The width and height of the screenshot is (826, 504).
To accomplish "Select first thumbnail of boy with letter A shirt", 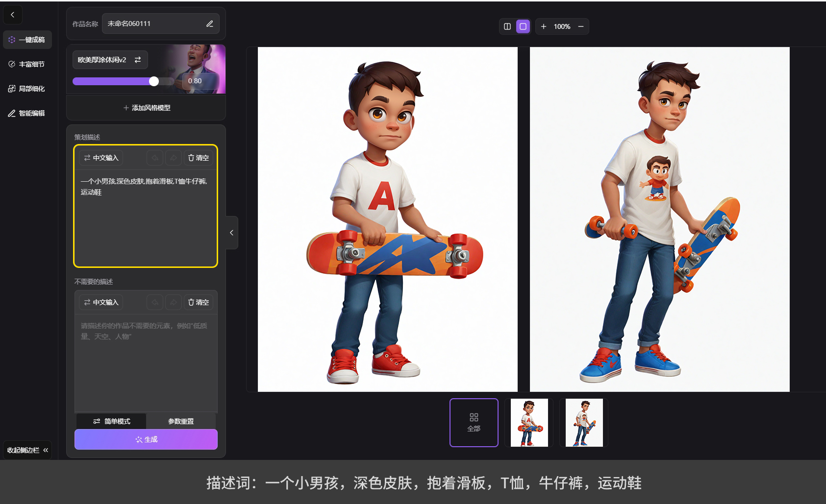I will (529, 423).
